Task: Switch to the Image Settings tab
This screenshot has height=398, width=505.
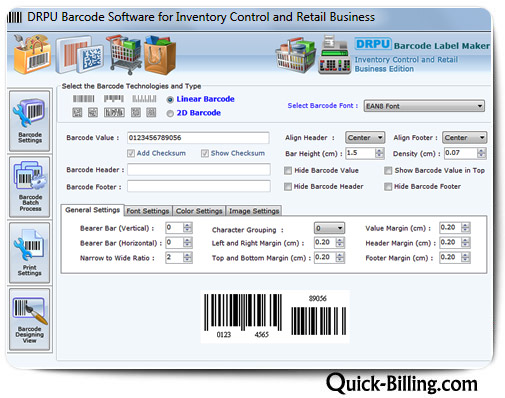Action: tap(254, 211)
